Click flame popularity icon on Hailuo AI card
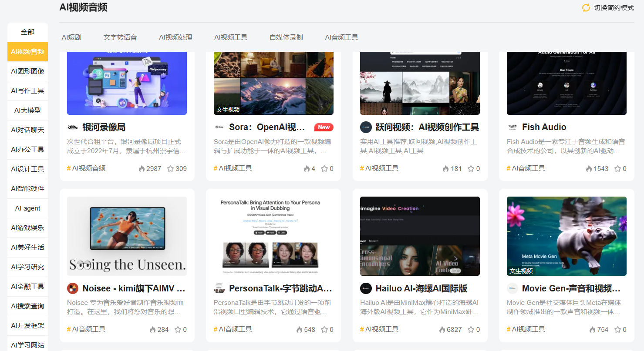Viewport: 644px width, 351px height. tap(442, 330)
